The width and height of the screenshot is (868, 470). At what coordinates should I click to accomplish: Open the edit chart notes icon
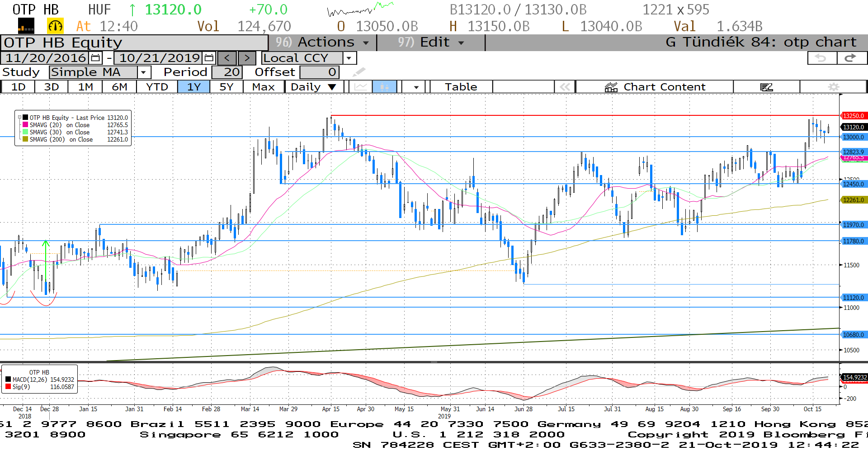766,87
